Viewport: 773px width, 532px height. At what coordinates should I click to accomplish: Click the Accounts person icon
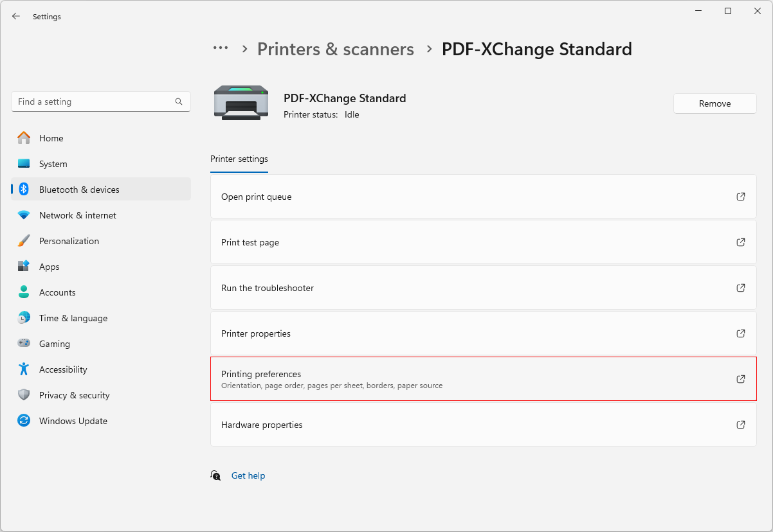tap(24, 292)
